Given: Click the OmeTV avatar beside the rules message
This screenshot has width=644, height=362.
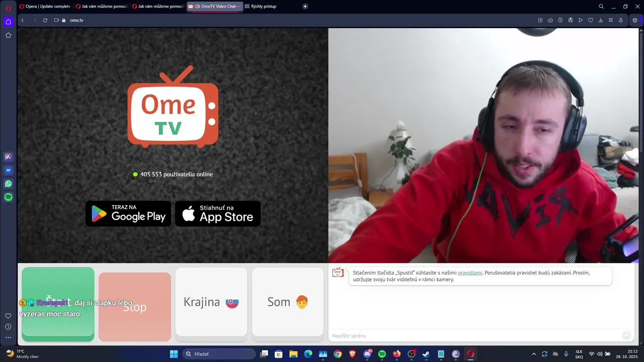Looking at the screenshot, I should click(x=338, y=272).
